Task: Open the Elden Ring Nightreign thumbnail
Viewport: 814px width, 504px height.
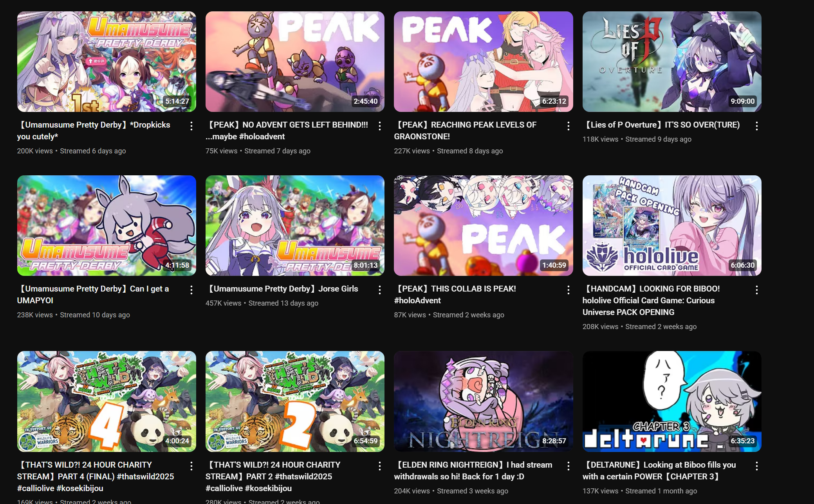Action: 483,401
